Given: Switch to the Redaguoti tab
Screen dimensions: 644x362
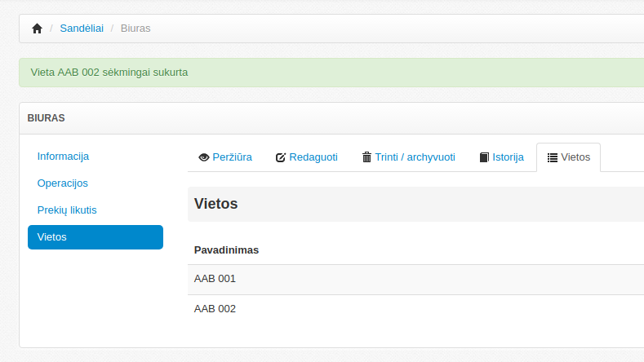Looking at the screenshot, I should [313, 157].
